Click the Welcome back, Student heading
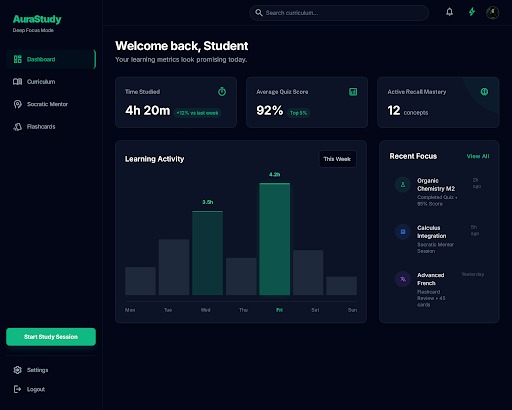Screen dimensions: 512x410 point(182,46)
